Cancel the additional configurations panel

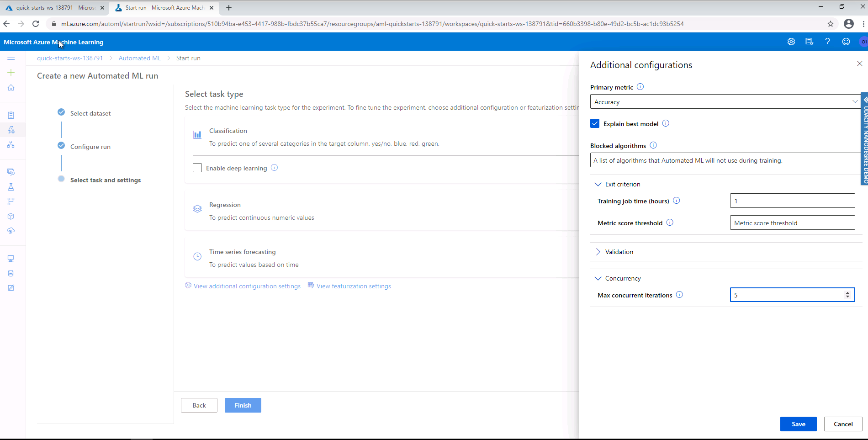(x=843, y=424)
